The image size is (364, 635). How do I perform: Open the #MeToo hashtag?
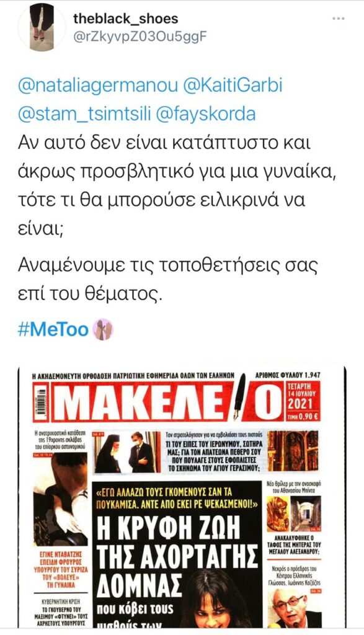click(x=53, y=329)
